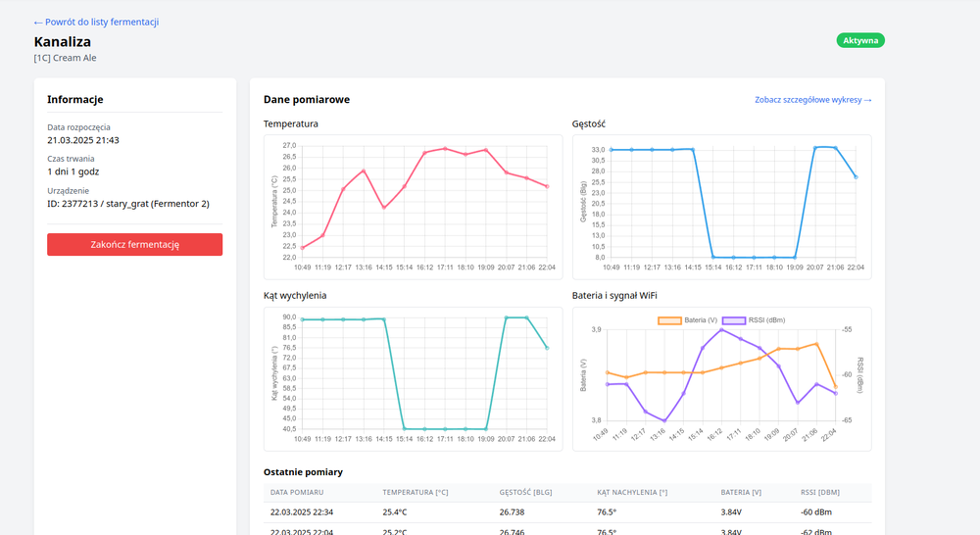Click temperature chart point at 17:11

445,149
